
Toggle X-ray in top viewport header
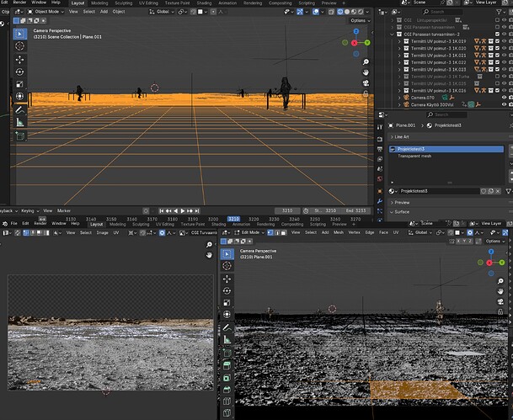[331, 12]
